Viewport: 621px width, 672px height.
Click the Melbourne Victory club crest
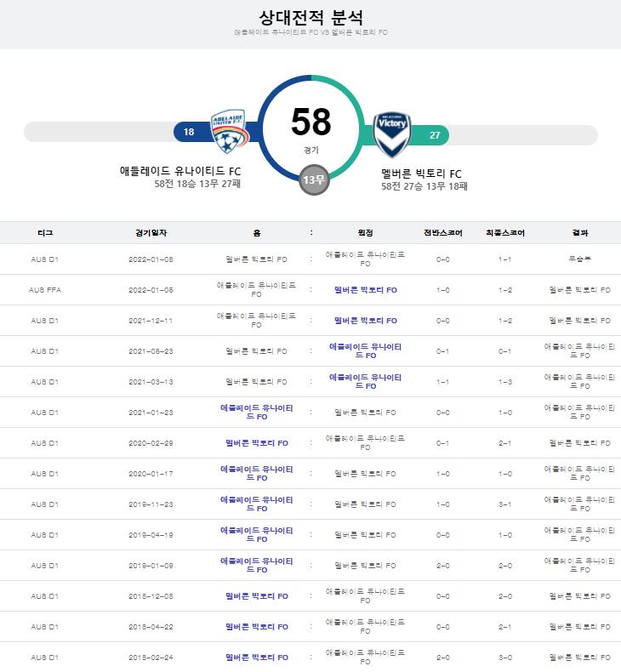tap(391, 134)
